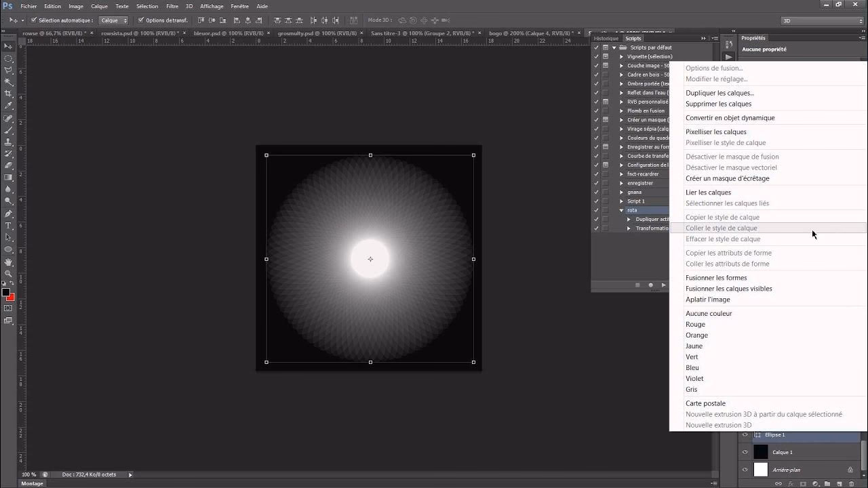Viewport: 868px width, 488px height.
Task: Select the Type tool
Action: (x=8, y=224)
